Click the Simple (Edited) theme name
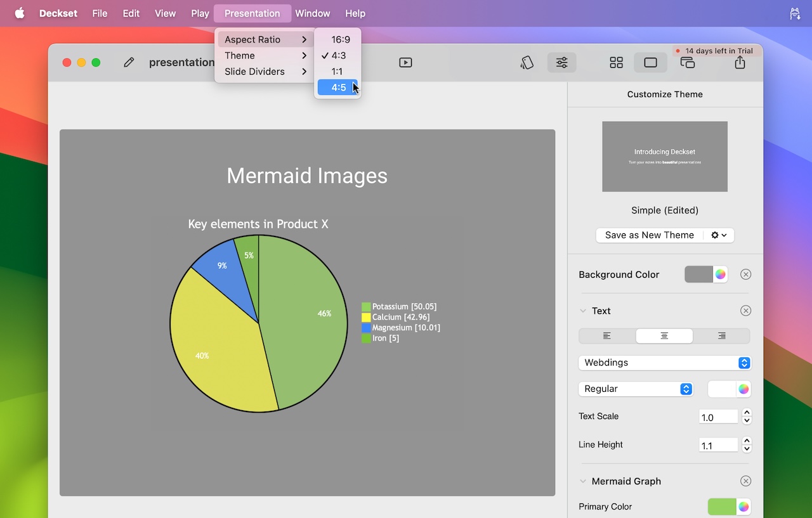Image resolution: width=812 pixels, height=518 pixels. [665, 210]
